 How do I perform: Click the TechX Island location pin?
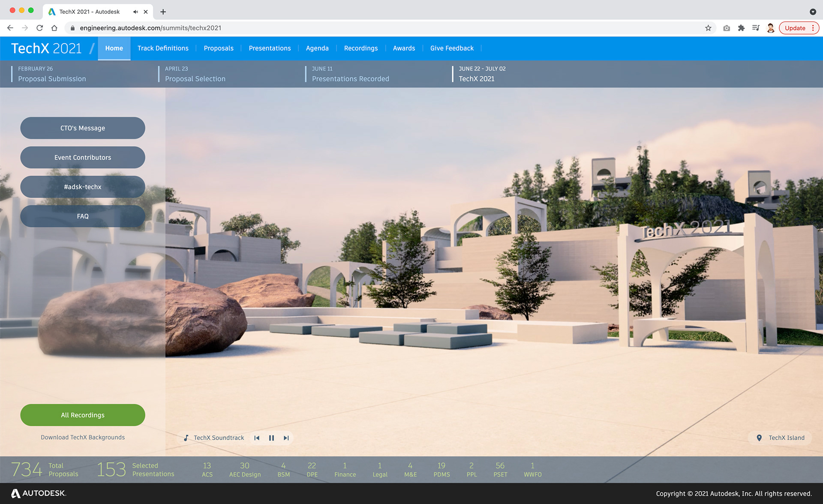pyautogui.click(x=759, y=438)
